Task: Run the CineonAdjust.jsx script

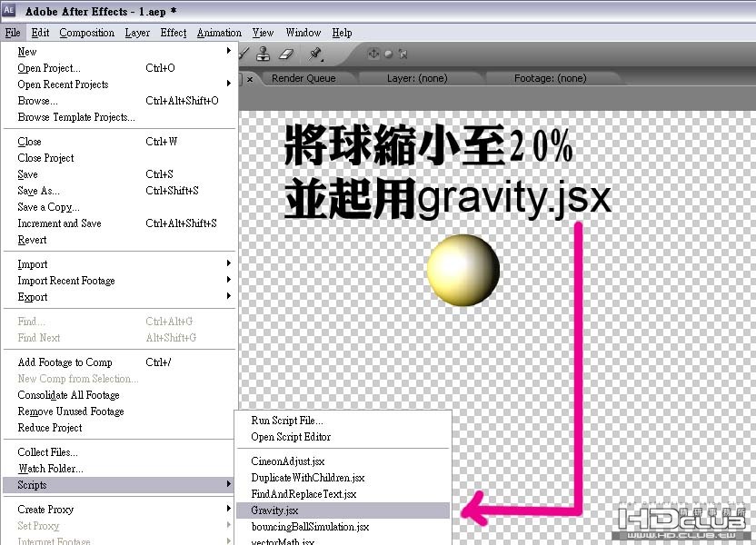Action: coord(343,461)
